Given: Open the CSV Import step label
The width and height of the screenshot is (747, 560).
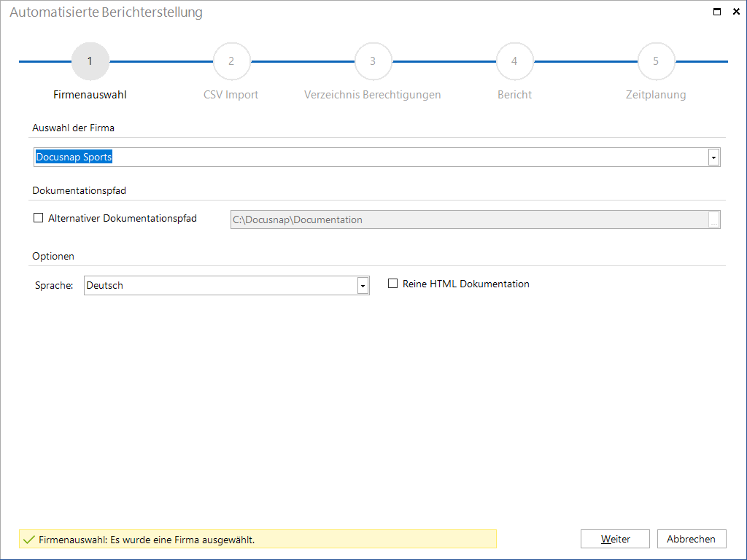Looking at the screenshot, I should [231, 95].
